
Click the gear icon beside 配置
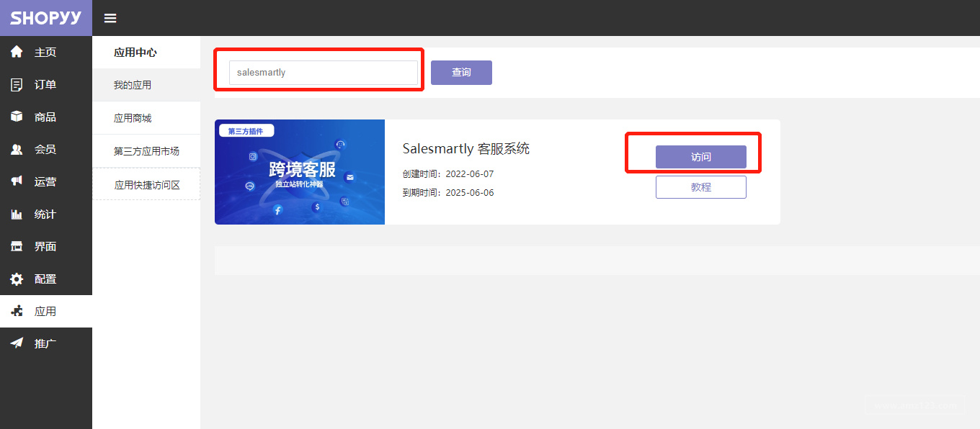pos(17,279)
